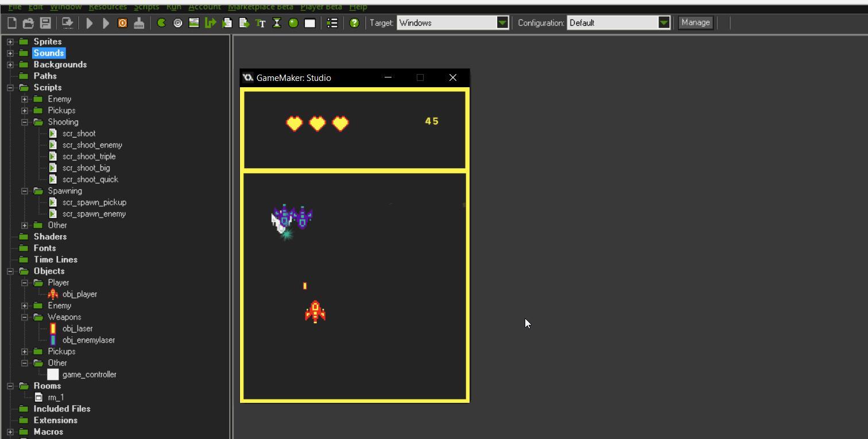Expand the Sprites folder in resource tree

[10, 41]
